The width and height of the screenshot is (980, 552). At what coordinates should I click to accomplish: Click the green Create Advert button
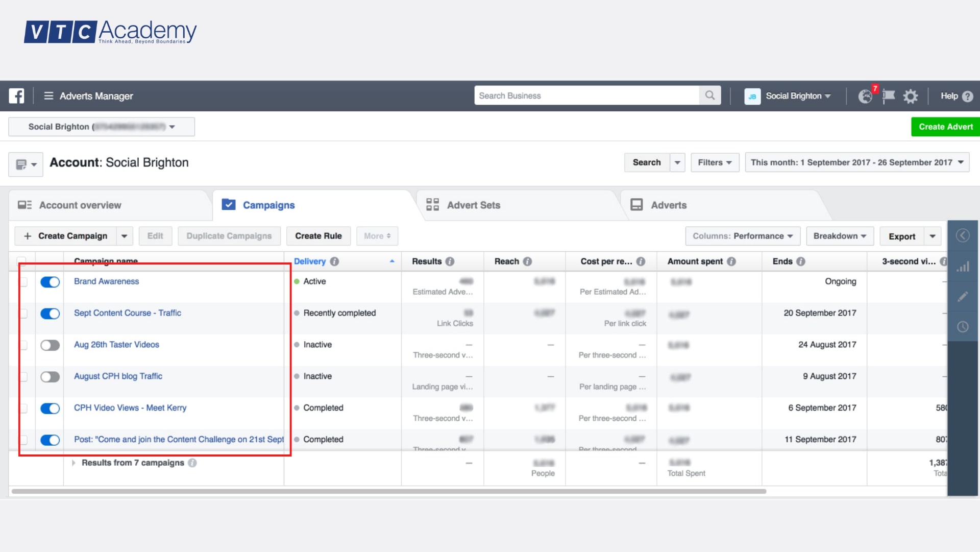click(945, 127)
